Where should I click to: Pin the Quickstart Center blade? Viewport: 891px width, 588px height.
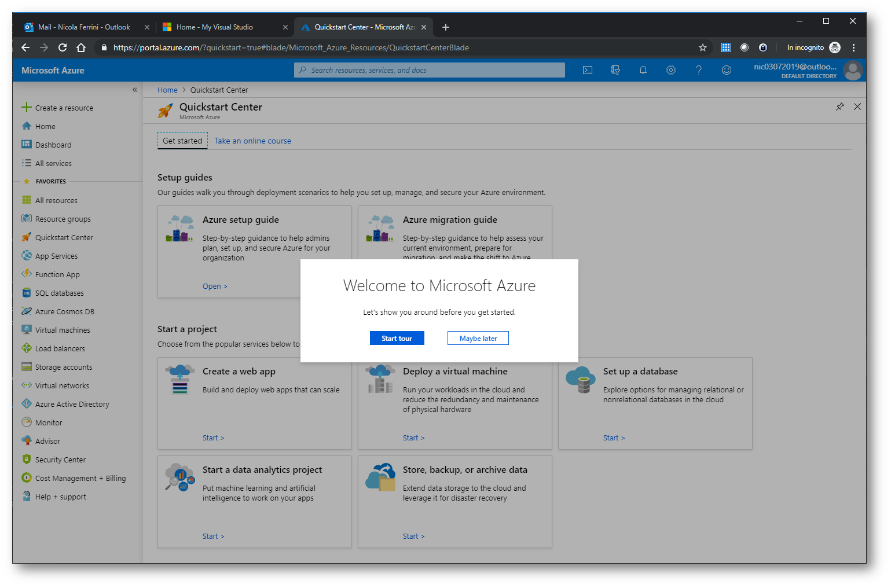coord(840,106)
